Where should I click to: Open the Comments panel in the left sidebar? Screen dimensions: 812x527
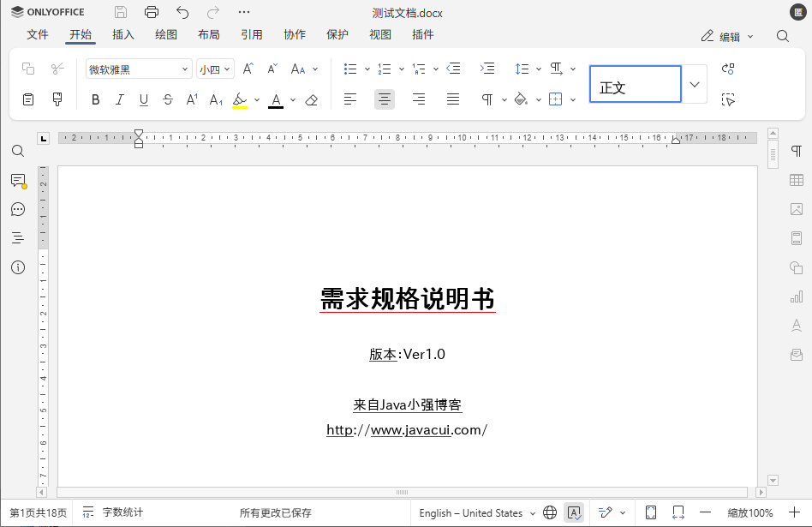[18, 180]
